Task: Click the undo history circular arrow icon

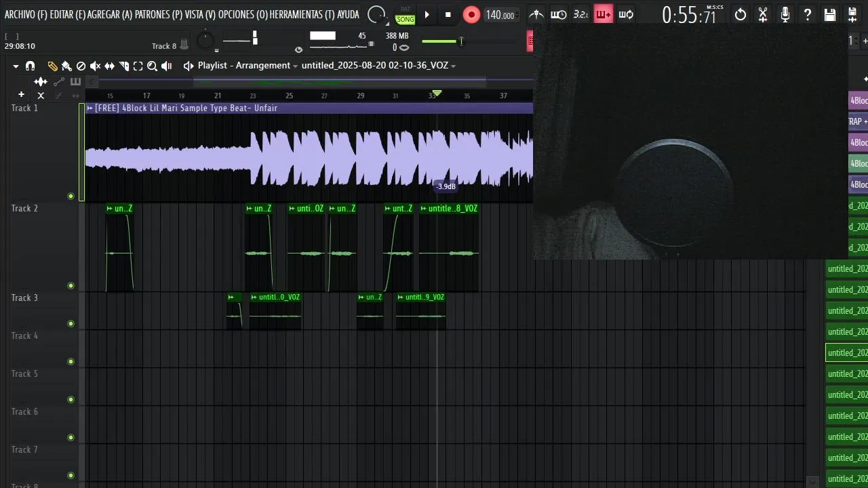Action: click(741, 14)
